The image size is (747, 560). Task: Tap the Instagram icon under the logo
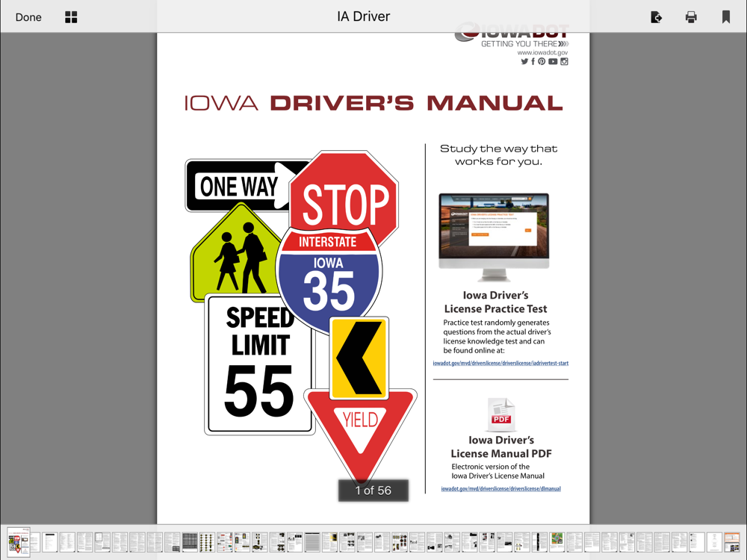pos(564,61)
